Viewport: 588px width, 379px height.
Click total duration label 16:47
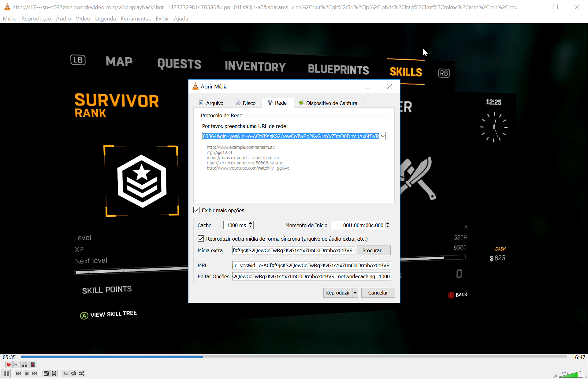pos(579,357)
